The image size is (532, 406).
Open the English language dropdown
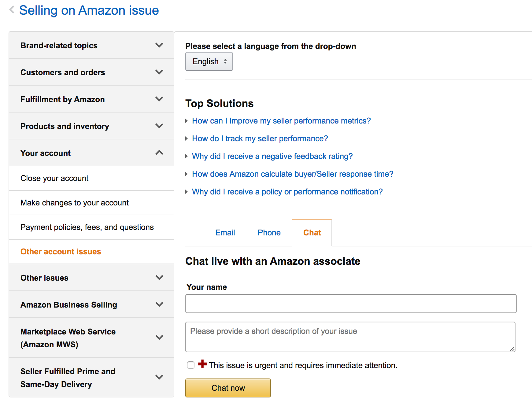point(209,61)
